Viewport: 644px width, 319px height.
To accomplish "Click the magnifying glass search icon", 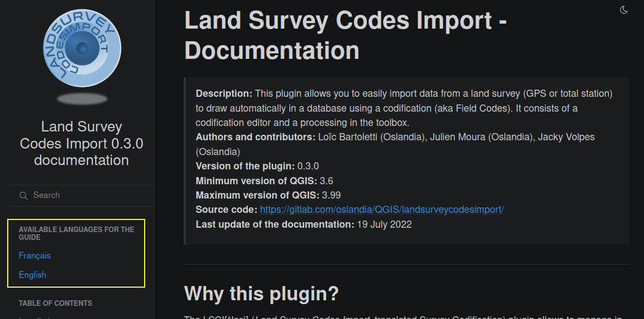I will click(x=24, y=195).
